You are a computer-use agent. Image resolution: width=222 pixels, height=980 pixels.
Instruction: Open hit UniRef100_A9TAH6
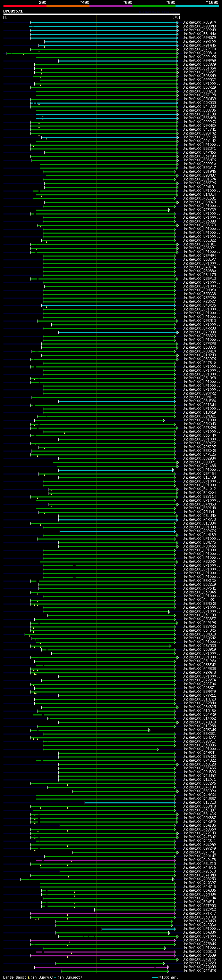click(199, 45)
